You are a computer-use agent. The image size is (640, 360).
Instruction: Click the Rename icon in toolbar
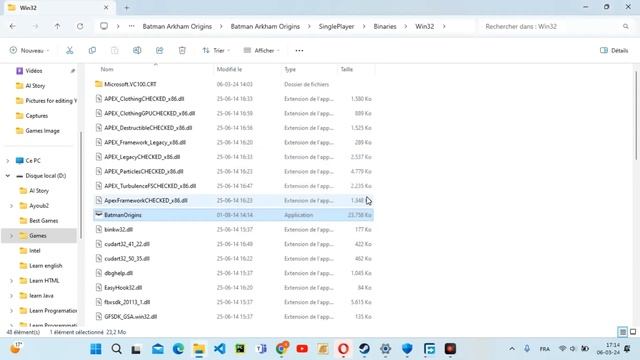tap(137, 50)
